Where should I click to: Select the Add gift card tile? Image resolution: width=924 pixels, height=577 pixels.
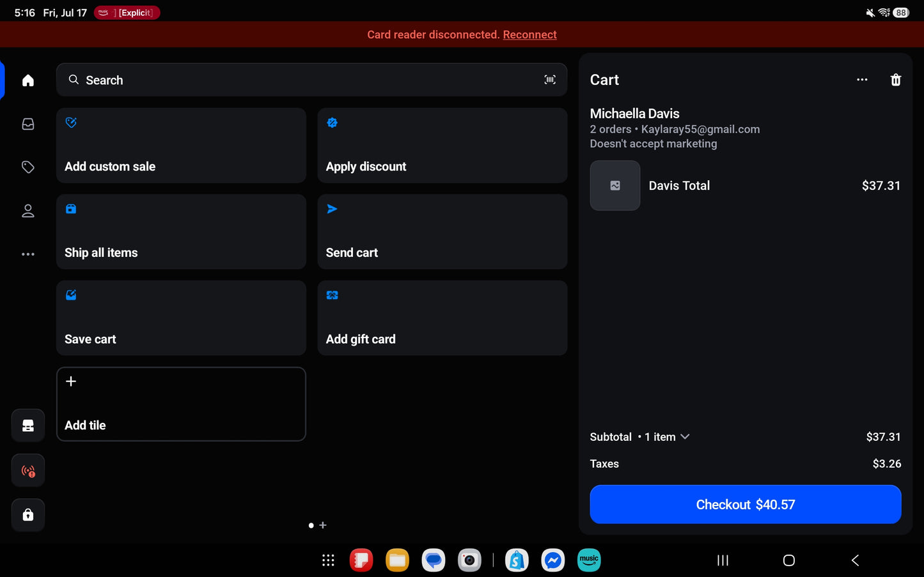click(442, 318)
